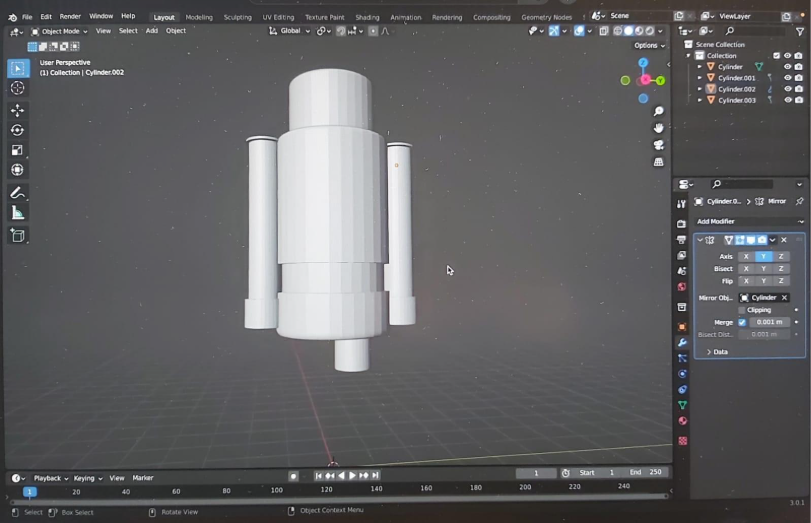This screenshot has height=523, width=811.
Task: Pick the Measure tool
Action: (x=17, y=213)
